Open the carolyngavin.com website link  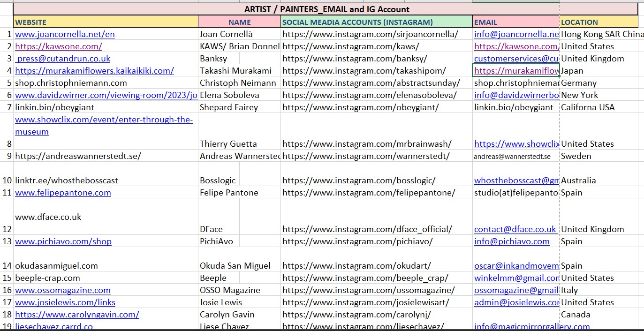click(x=77, y=315)
